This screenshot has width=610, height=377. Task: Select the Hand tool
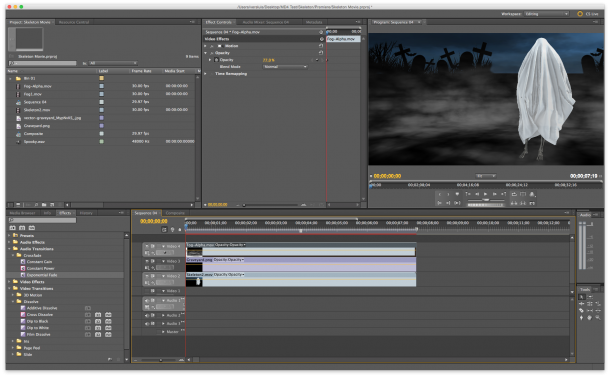click(589, 317)
